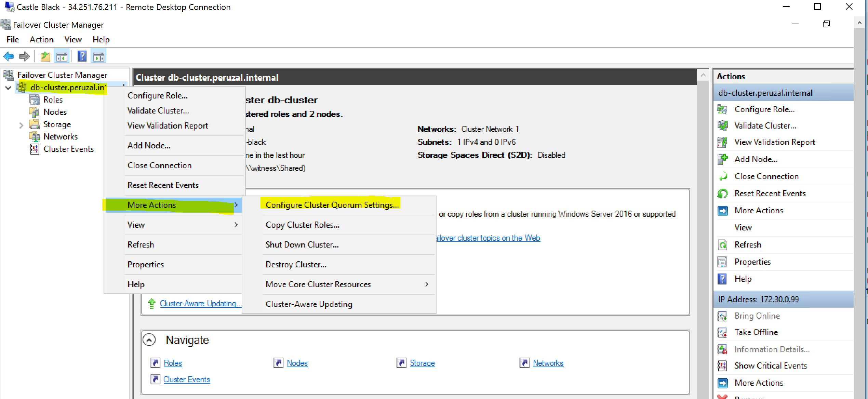The width and height of the screenshot is (868, 399).
Task: Click the Cluster Events tree icon
Action: (x=35, y=149)
